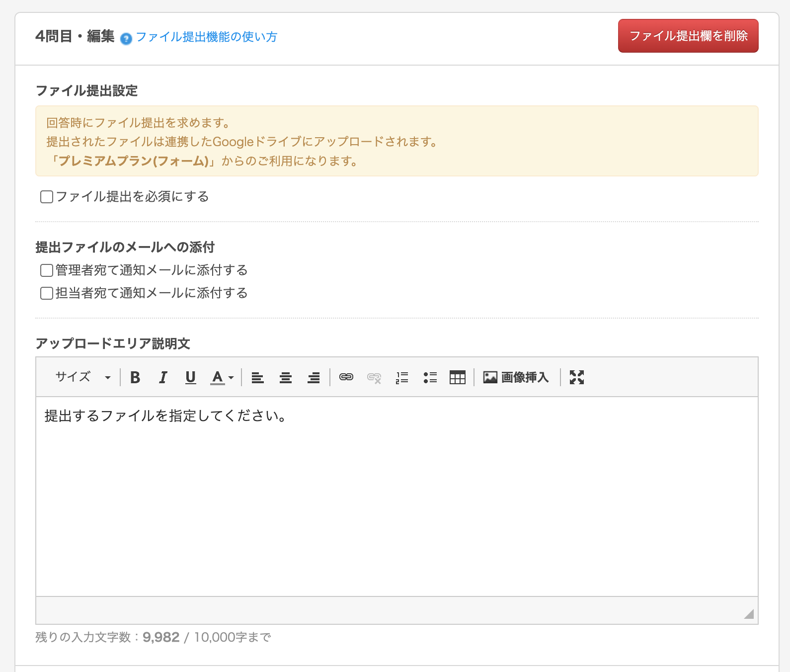Check 管理者宛て通知メールに添付する option
Viewport: 790px width, 672px height.
point(47,270)
